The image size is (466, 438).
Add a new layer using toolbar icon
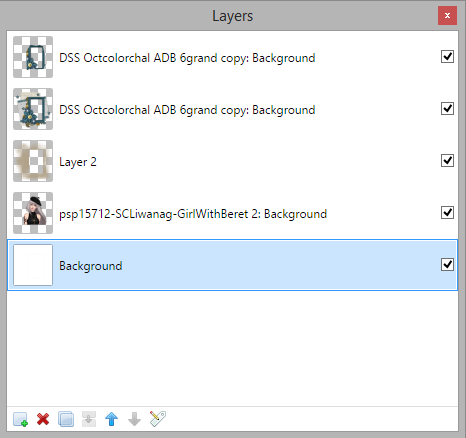[21, 419]
